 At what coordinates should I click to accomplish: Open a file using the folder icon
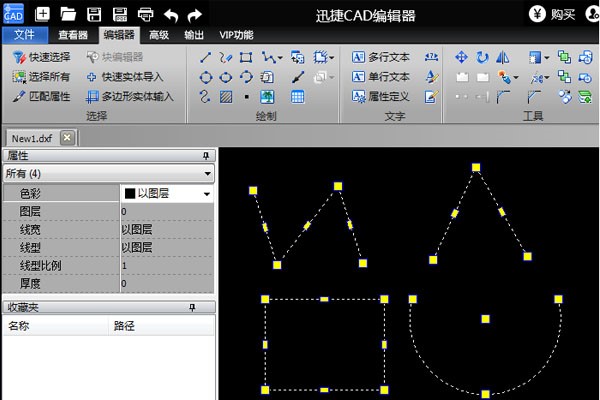pyautogui.click(x=68, y=14)
